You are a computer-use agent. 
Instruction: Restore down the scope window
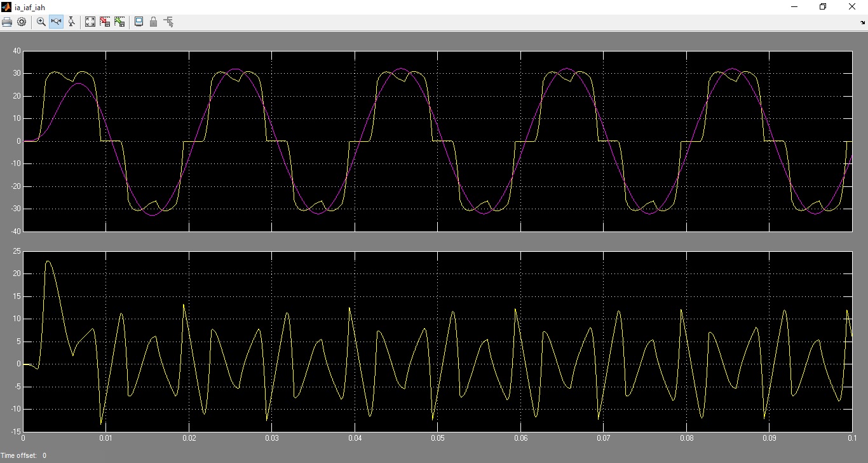coord(823,7)
